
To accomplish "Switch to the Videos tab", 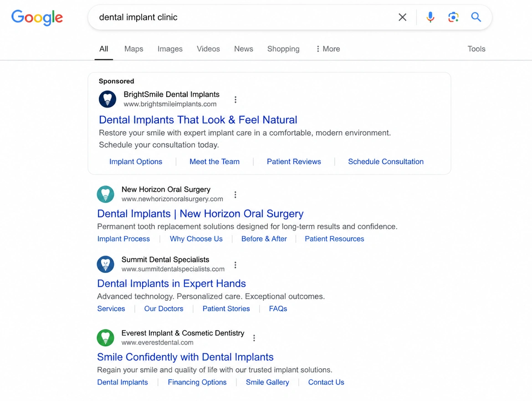I will (208, 49).
